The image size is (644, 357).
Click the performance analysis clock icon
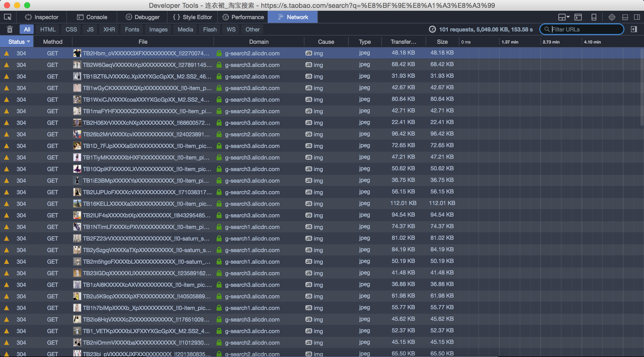click(x=432, y=29)
